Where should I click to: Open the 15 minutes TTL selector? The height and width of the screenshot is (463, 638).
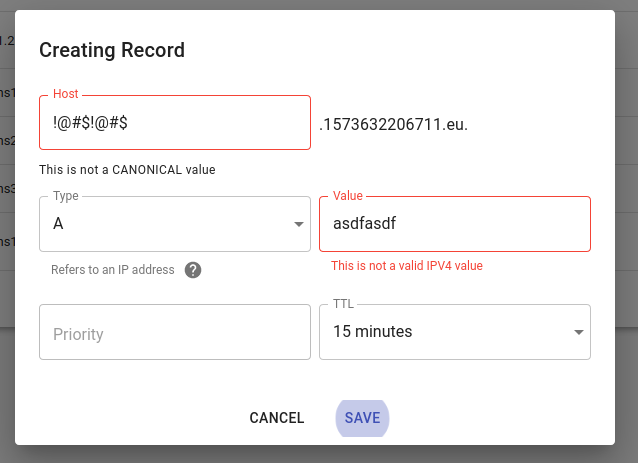[x=455, y=332]
